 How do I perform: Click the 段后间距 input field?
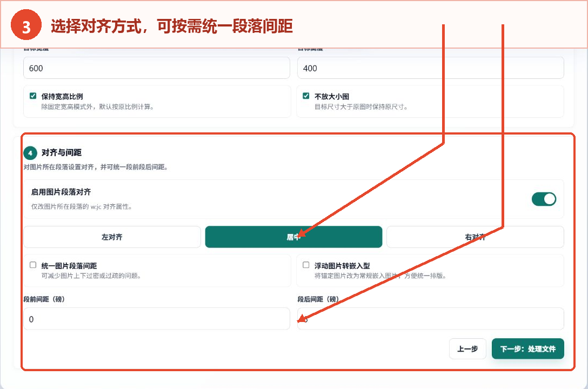point(431,319)
